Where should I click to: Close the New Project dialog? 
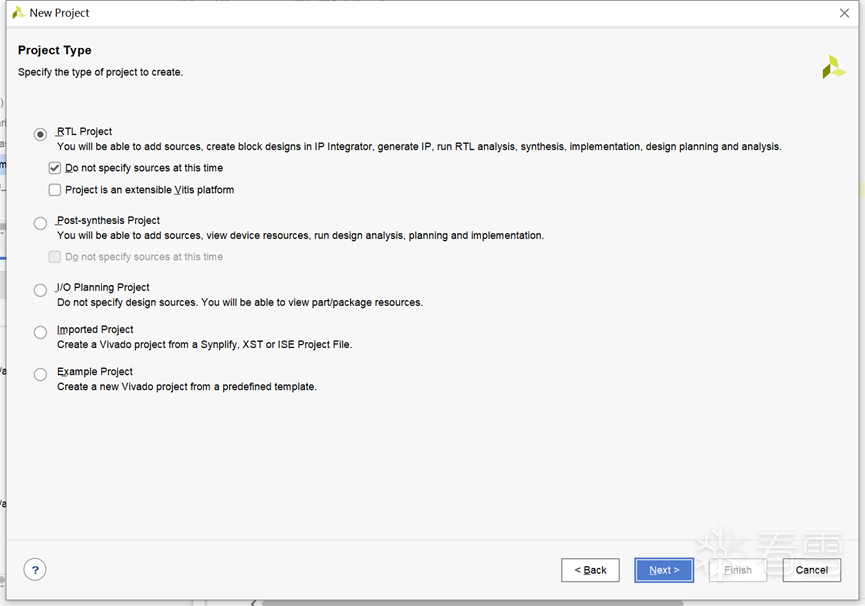(844, 13)
